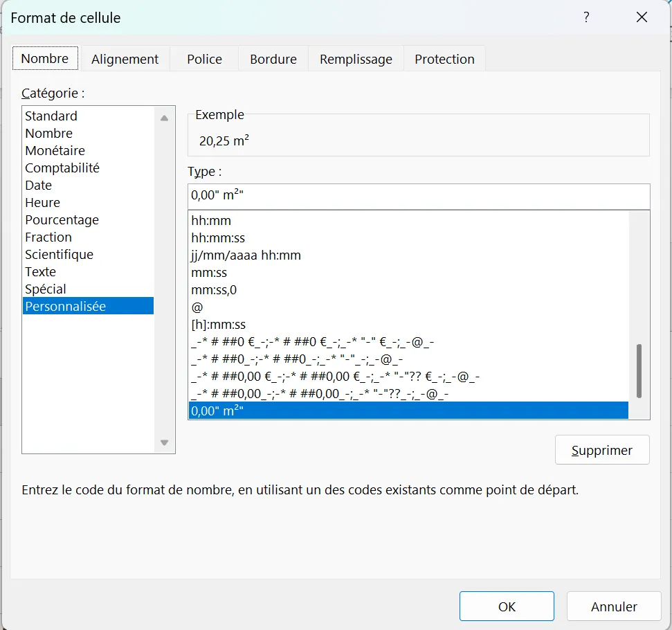Click the Annuler button
This screenshot has height=630, width=672.
point(614,606)
